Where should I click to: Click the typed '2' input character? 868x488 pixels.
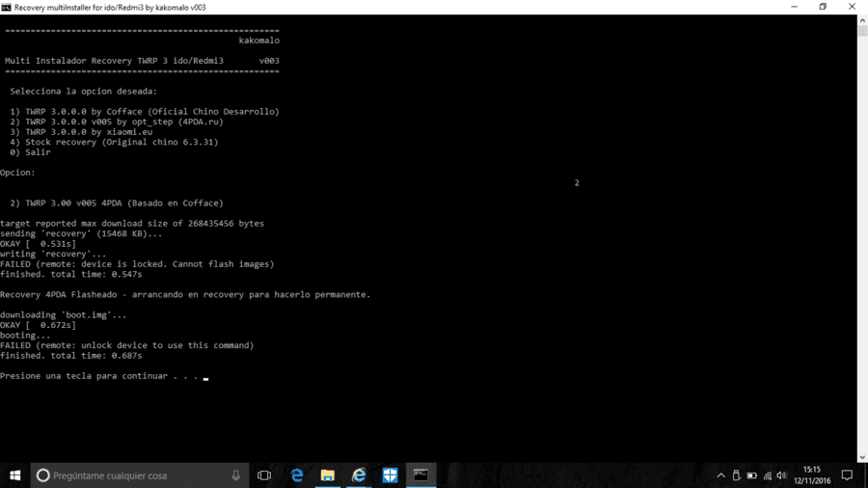coord(577,182)
